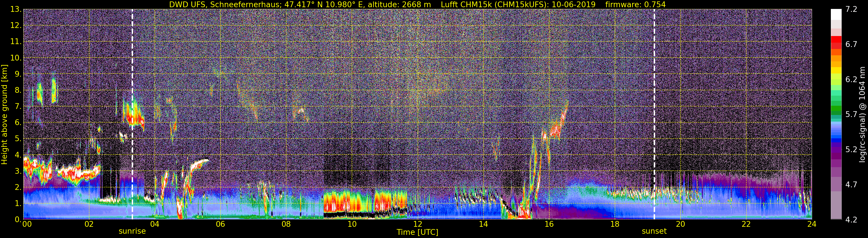Click the '5.7' colorbar tick value
868x238 pixels.
click(851, 114)
